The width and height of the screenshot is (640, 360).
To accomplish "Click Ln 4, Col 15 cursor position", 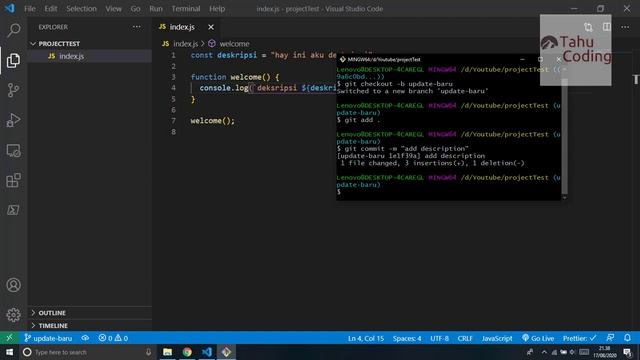I will (366, 338).
